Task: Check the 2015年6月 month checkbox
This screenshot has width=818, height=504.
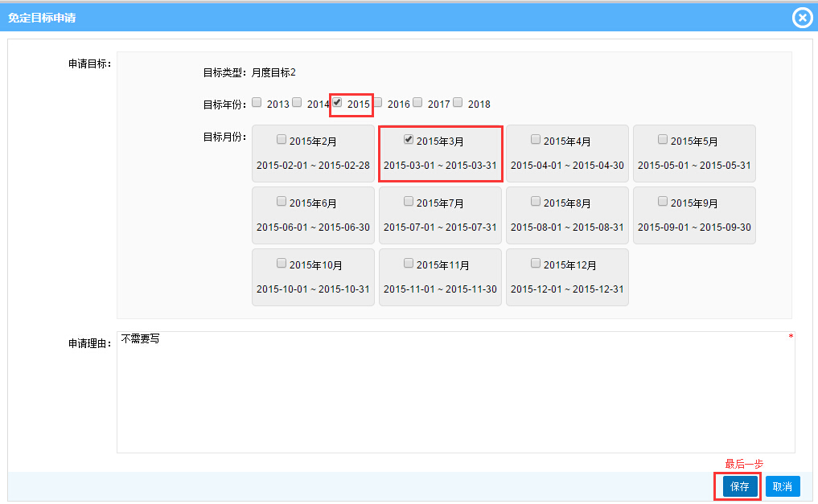Action: click(x=282, y=202)
